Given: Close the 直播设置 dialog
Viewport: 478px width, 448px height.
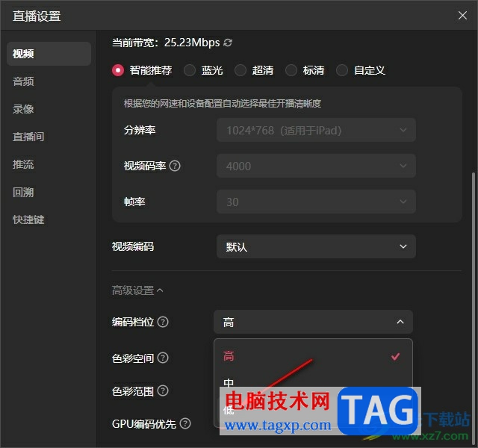Looking at the screenshot, I should click(462, 15).
